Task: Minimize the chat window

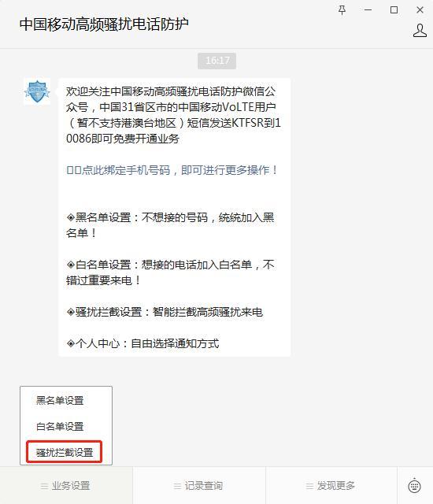Action: pyautogui.click(x=368, y=10)
